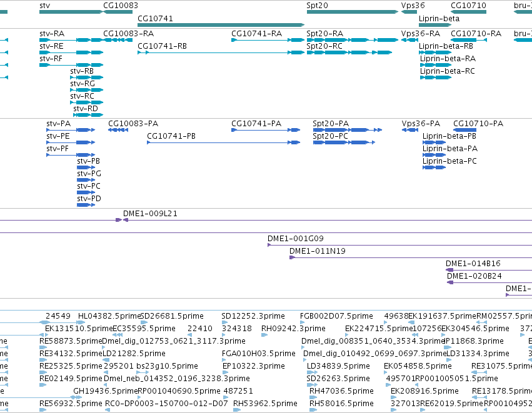This screenshot has height=413, width=532.
Task: Select BAC clone DME1-009L21
Action: click(x=328, y=220)
